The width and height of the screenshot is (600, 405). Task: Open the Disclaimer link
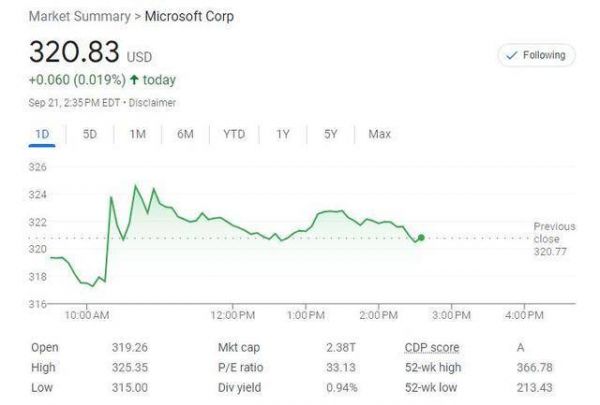pyautogui.click(x=153, y=102)
